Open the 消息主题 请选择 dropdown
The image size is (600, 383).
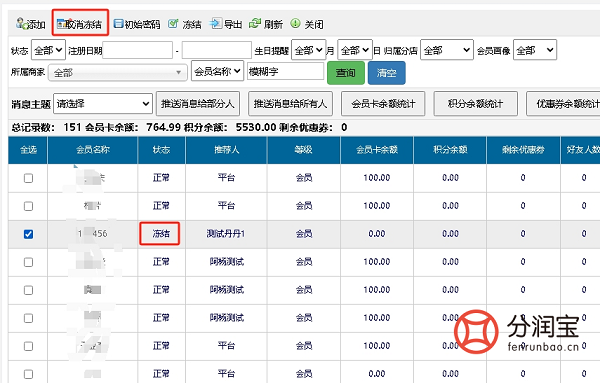tap(103, 104)
